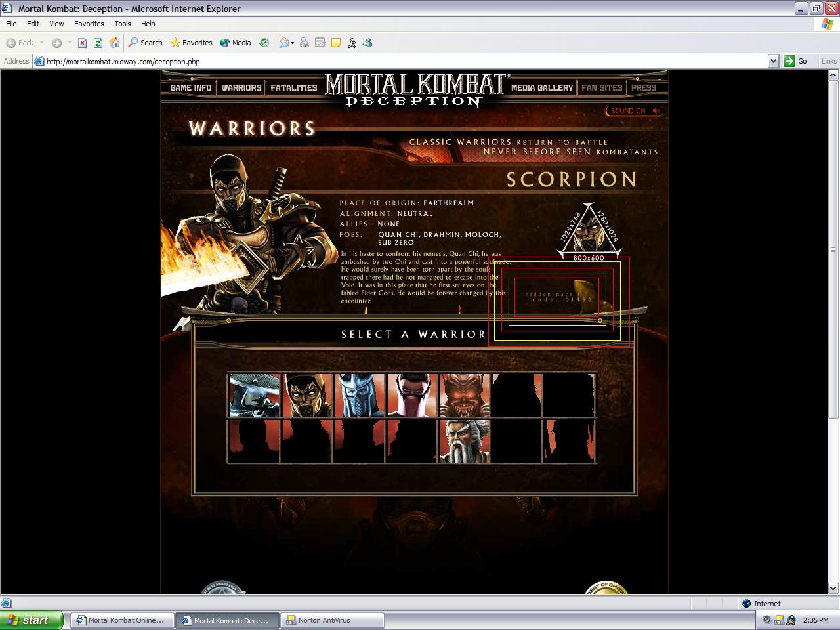Select Baraka's fanged portrait
This screenshot has width=840, height=630.
(x=465, y=396)
